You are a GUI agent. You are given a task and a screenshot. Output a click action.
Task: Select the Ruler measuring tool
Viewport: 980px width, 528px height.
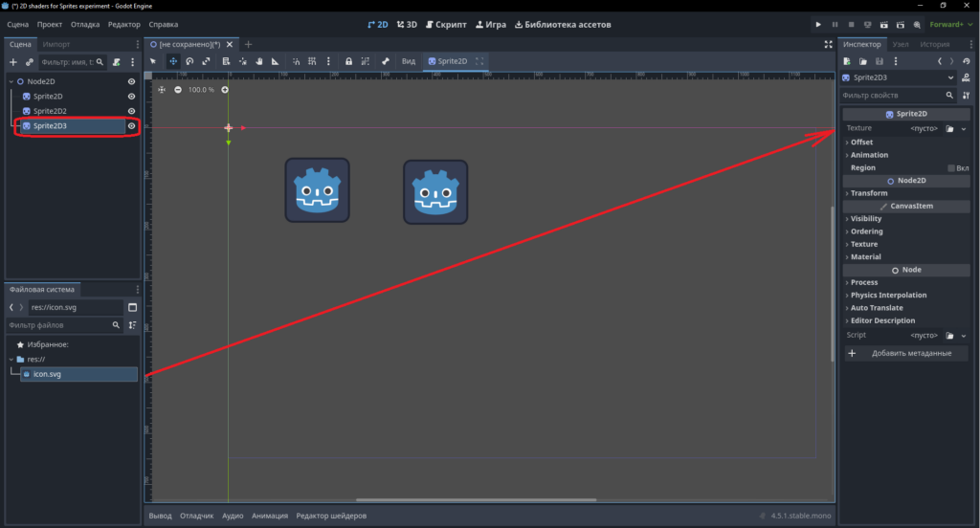click(275, 61)
